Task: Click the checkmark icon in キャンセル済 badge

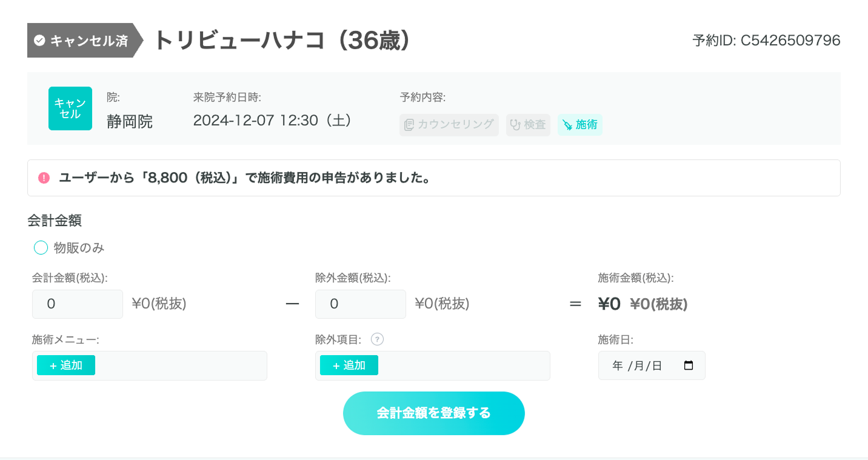Action: point(39,41)
